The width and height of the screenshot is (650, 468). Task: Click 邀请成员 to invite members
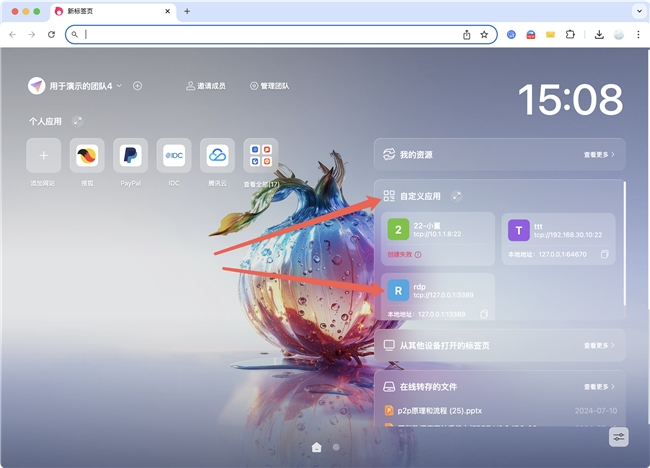tap(205, 86)
